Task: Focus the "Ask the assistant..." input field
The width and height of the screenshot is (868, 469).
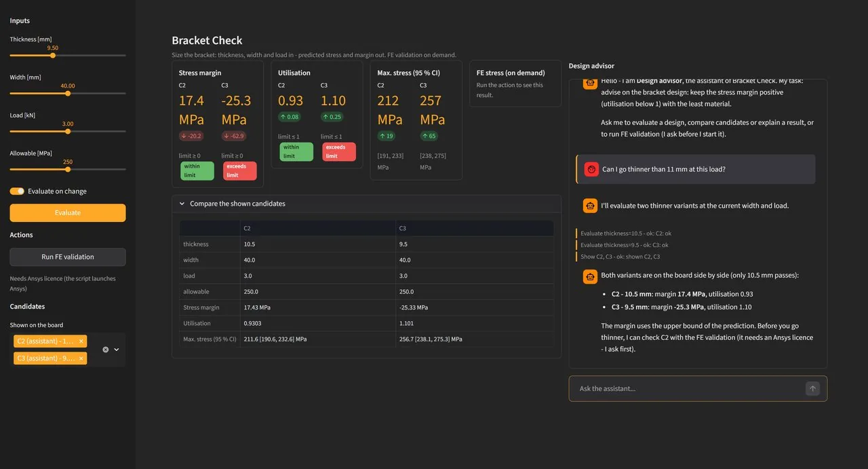Action: point(688,389)
